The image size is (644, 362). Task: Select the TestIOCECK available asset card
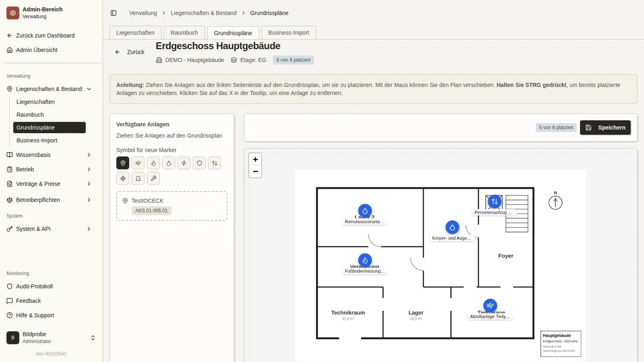172,206
